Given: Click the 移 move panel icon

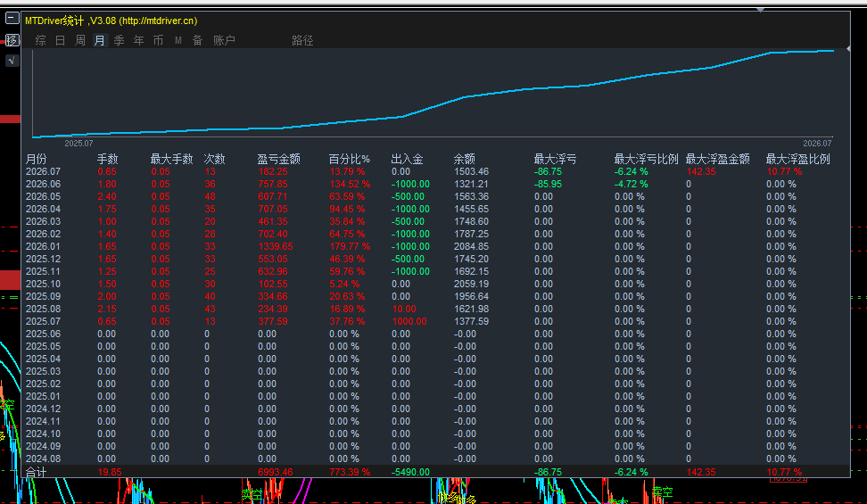Looking at the screenshot, I should [12, 40].
